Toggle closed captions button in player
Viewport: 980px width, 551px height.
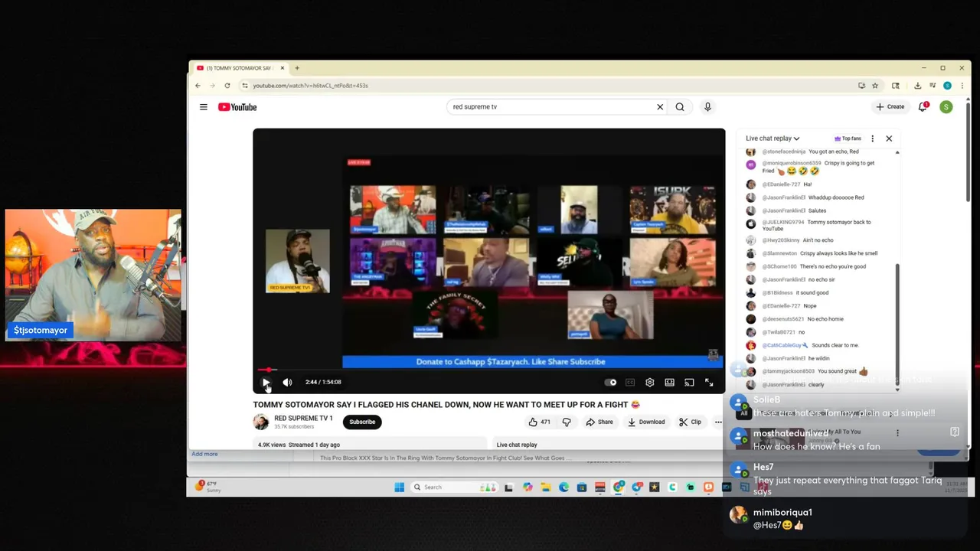630,382
